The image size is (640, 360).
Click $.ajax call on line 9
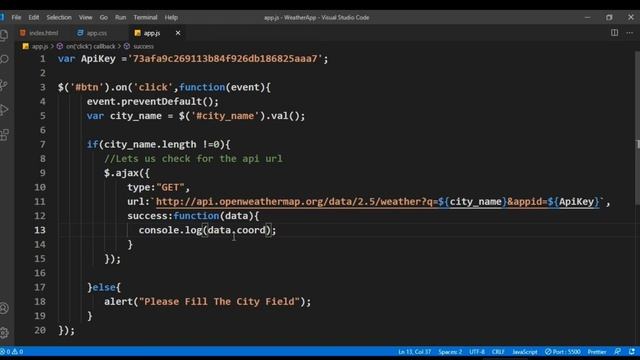coord(127,173)
